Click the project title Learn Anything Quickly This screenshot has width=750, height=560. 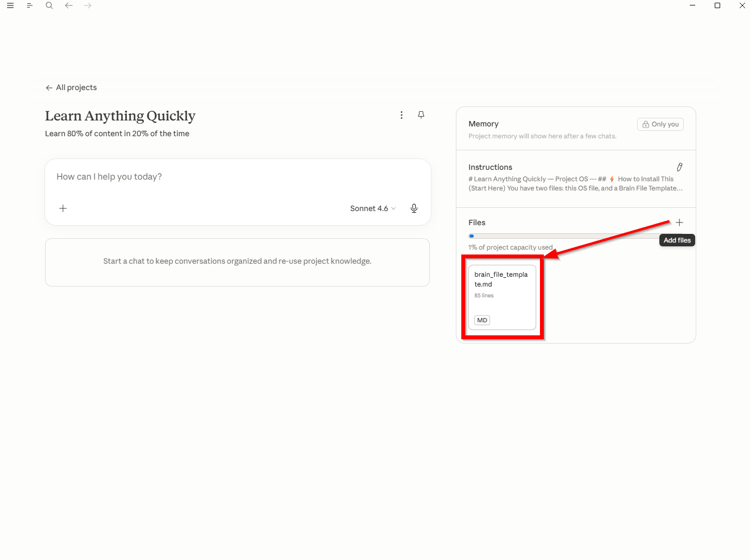(x=120, y=116)
